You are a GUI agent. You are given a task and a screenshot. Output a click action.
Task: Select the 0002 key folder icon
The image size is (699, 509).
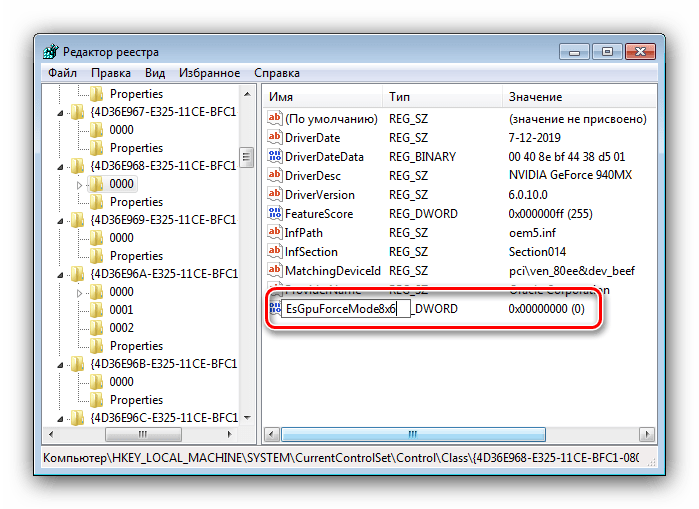(96, 328)
